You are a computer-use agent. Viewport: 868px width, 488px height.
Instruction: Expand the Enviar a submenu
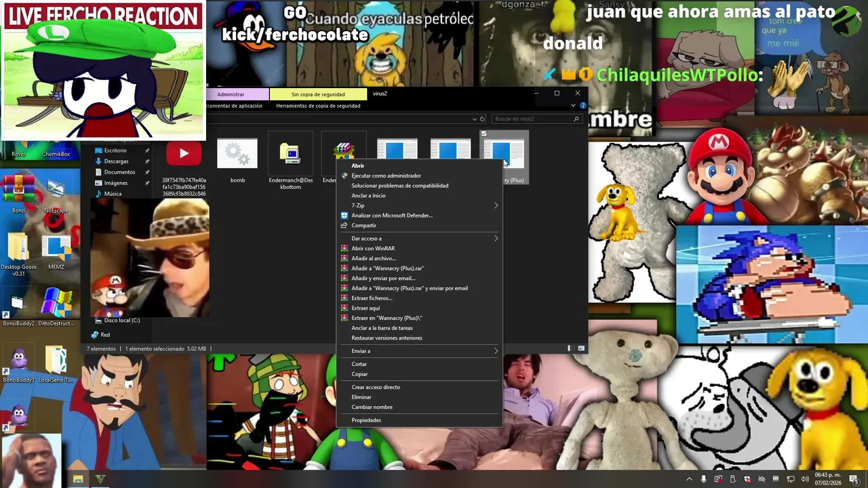coord(419,350)
